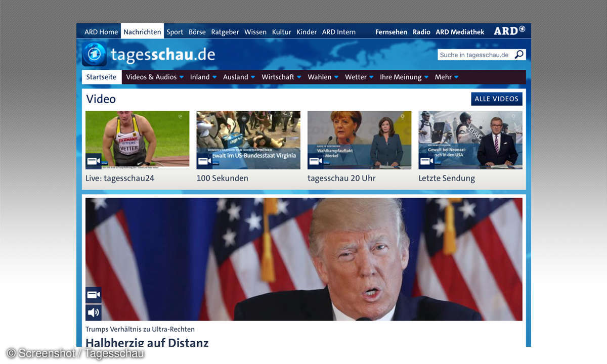Select the Startseite tab
This screenshot has height=364, width=607.
pyautogui.click(x=101, y=77)
